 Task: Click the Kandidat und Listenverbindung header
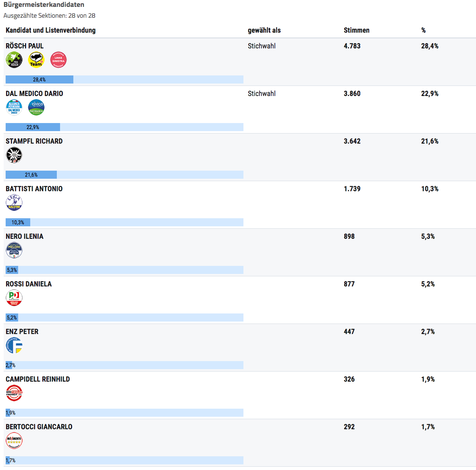click(50, 30)
